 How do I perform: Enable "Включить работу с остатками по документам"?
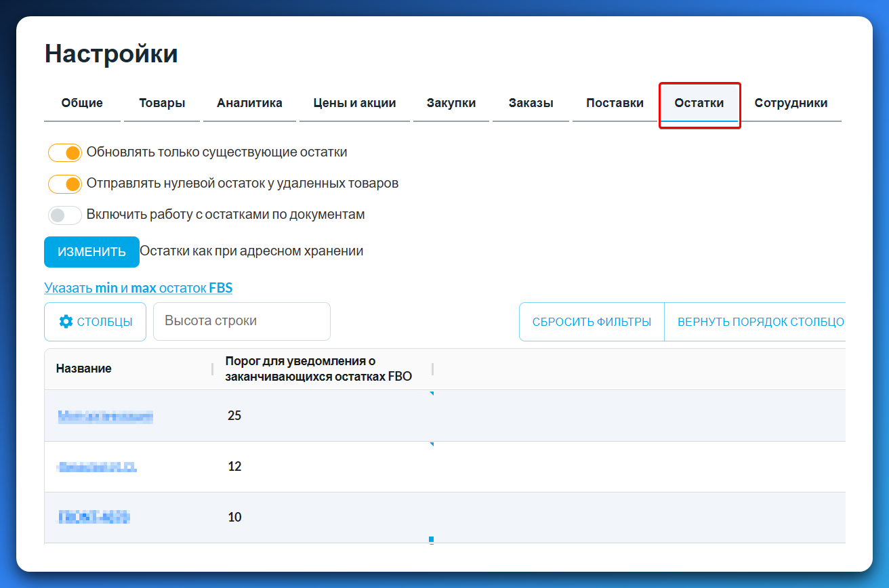pos(65,215)
